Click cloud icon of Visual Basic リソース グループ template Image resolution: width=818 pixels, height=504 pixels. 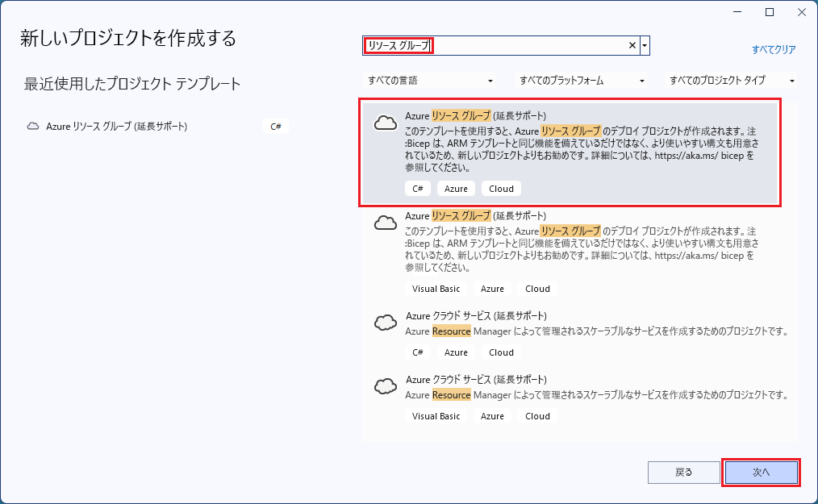click(x=386, y=223)
